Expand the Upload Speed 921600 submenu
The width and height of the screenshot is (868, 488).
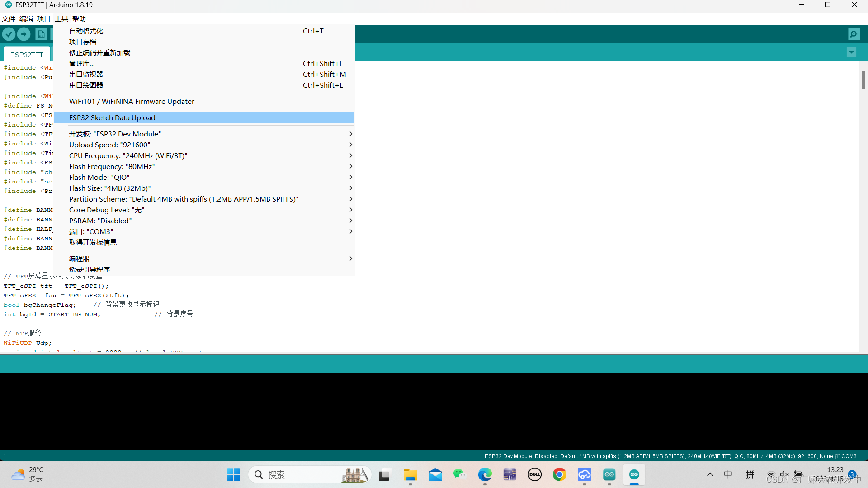204,145
